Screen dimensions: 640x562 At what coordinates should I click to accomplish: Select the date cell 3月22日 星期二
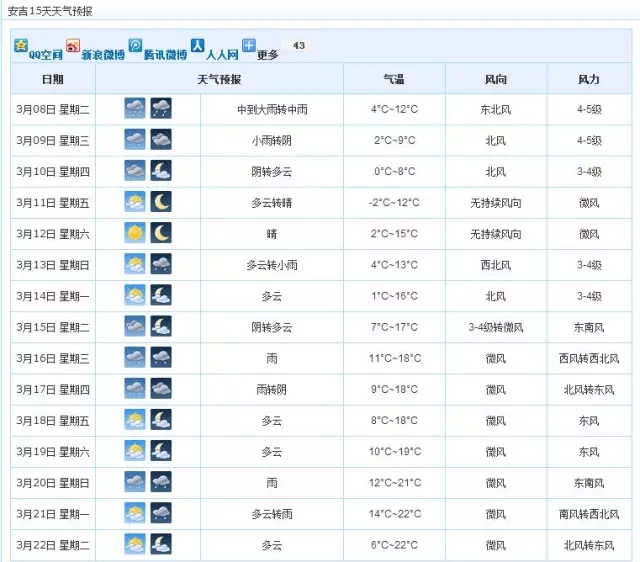point(53,545)
